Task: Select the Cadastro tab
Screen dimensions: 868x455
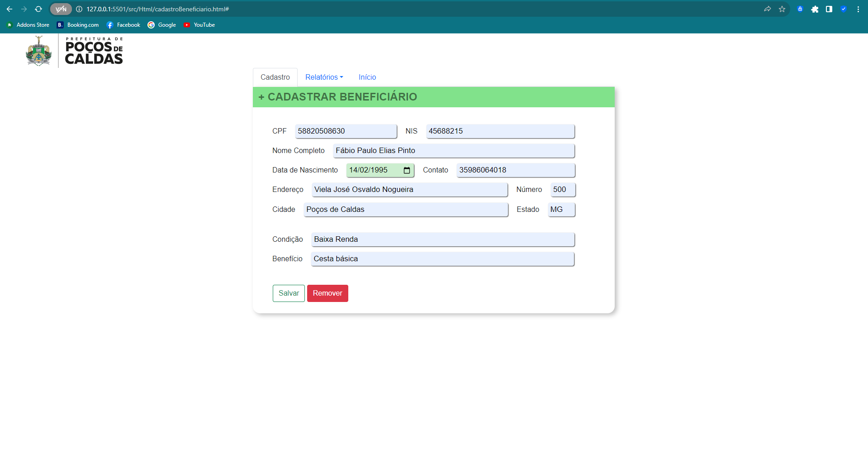Action: tap(275, 77)
